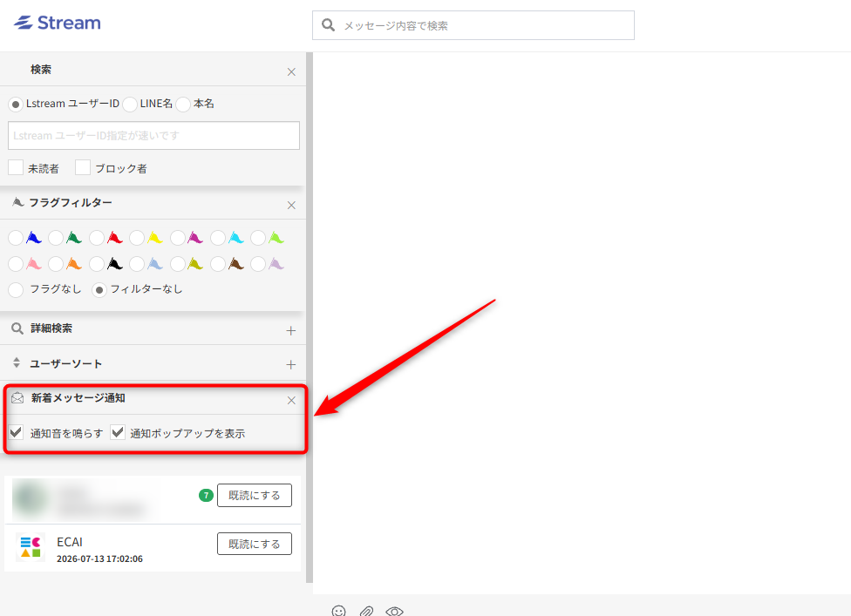Open the emoji picker icon

click(338, 611)
